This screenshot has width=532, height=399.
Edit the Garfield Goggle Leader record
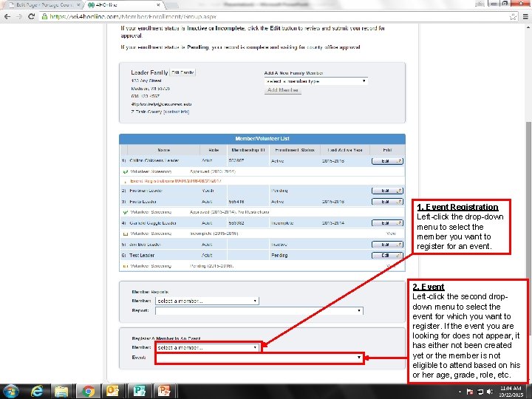(387, 223)
